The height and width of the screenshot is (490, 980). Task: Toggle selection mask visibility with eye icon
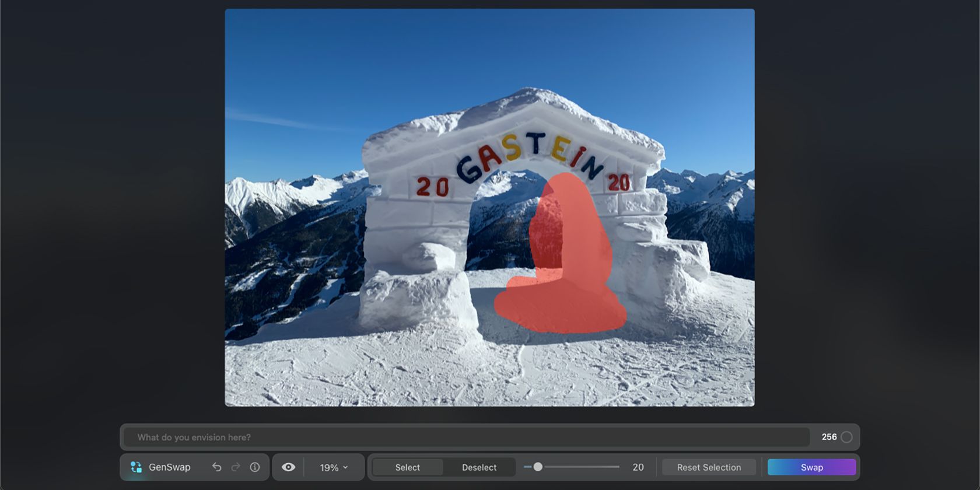click(288, 467)
